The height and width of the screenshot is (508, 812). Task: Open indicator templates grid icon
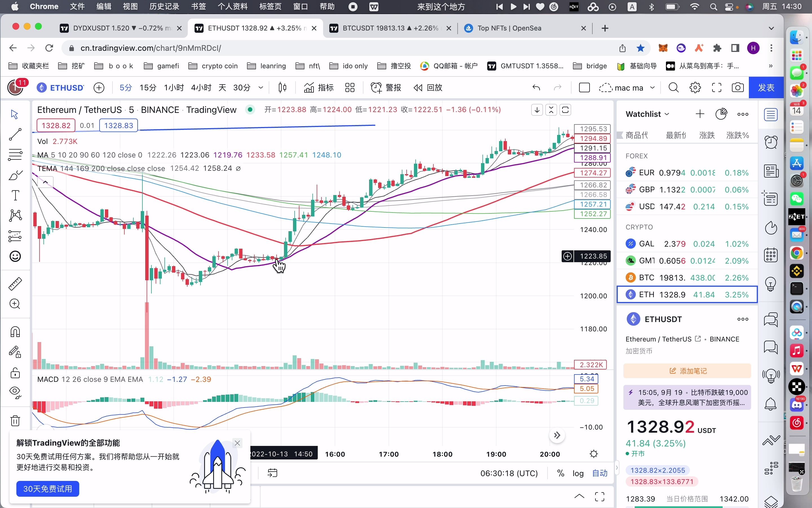pos(350,88)
